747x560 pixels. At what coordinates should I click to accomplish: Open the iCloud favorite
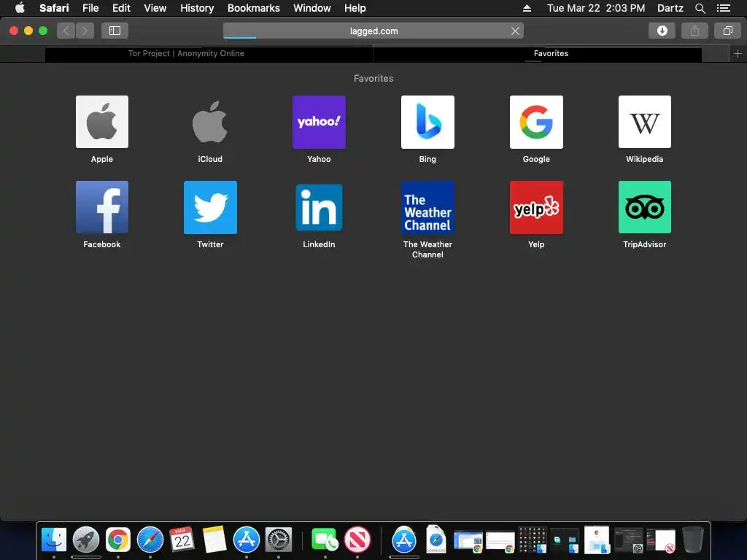[x=210, y=122]
